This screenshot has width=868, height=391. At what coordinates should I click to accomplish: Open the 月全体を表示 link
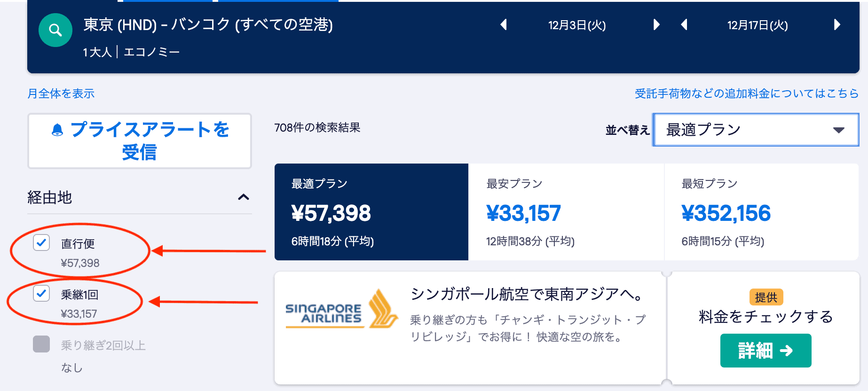(61, 94)
